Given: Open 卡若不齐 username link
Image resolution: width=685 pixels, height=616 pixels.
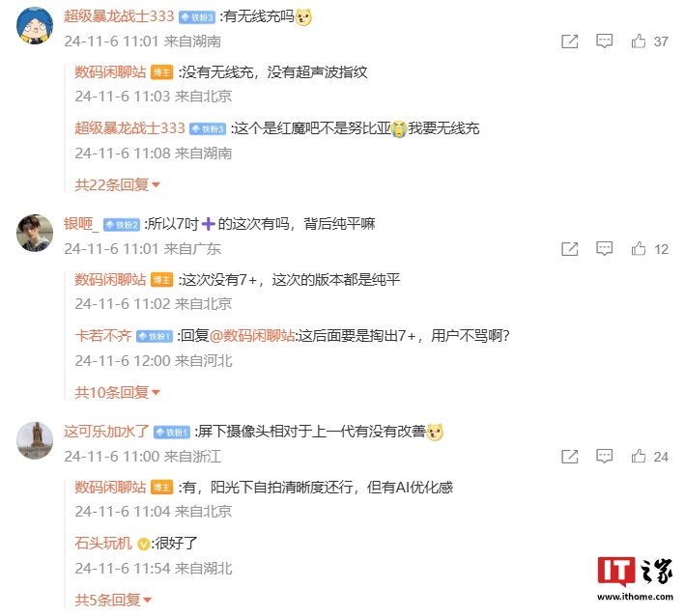Looking at the screenshot, I should point(102,336).
